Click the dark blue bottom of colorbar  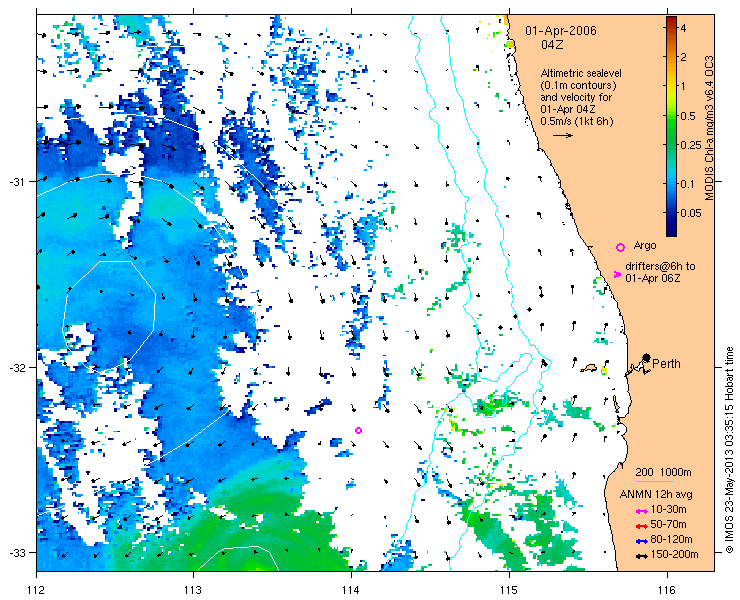tap(671, 230)
